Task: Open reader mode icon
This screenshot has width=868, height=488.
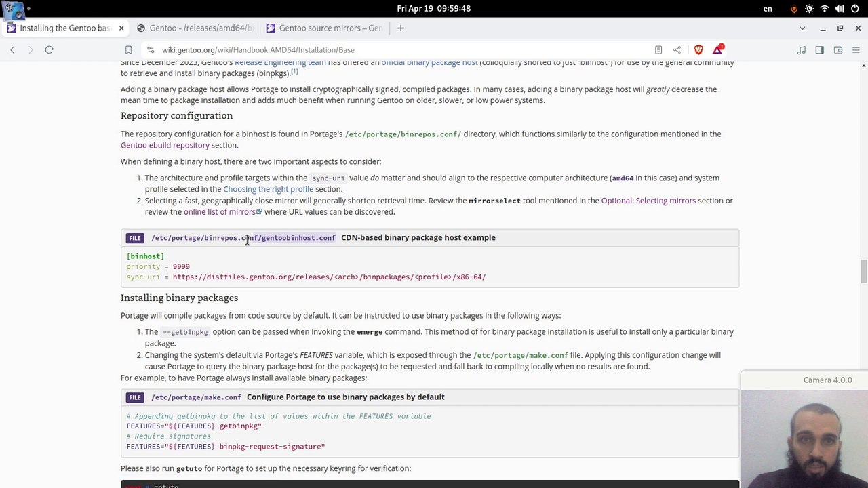Action: (658, 49)
